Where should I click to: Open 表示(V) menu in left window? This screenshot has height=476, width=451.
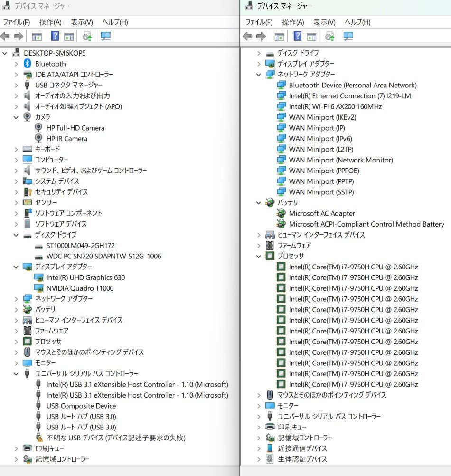point(82,22)
